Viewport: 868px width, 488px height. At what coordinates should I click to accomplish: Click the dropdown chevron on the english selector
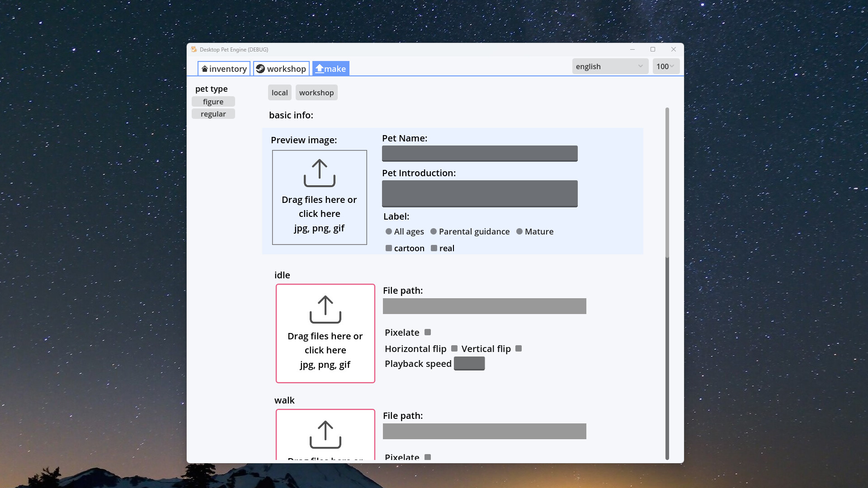(640, 66)
